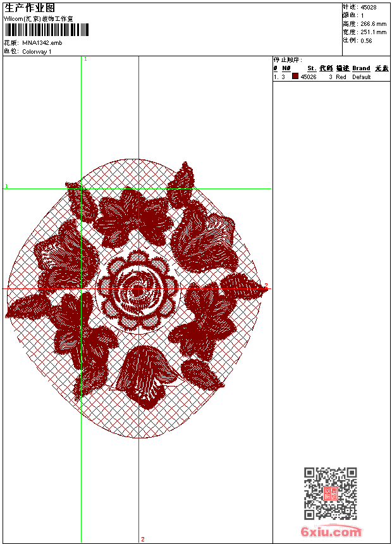Click the red seal inside the QR code

click(331, 493)
